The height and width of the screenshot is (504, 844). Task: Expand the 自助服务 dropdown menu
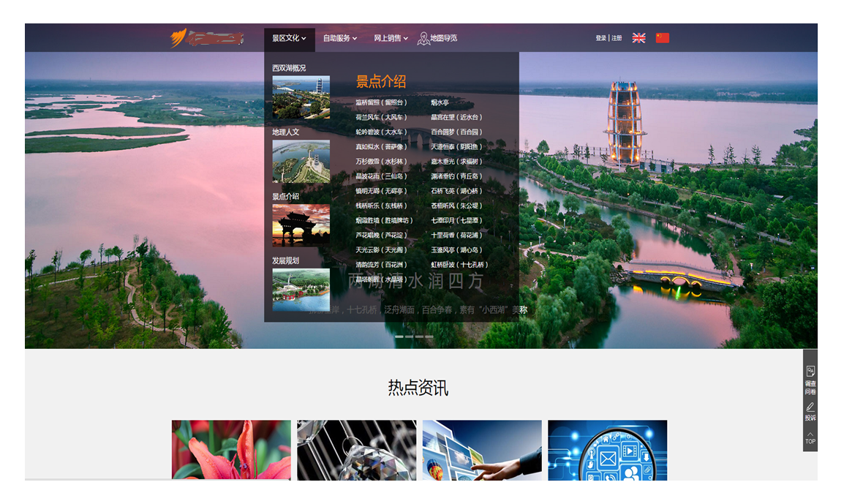pyautogui.click(x=340, y=38)
